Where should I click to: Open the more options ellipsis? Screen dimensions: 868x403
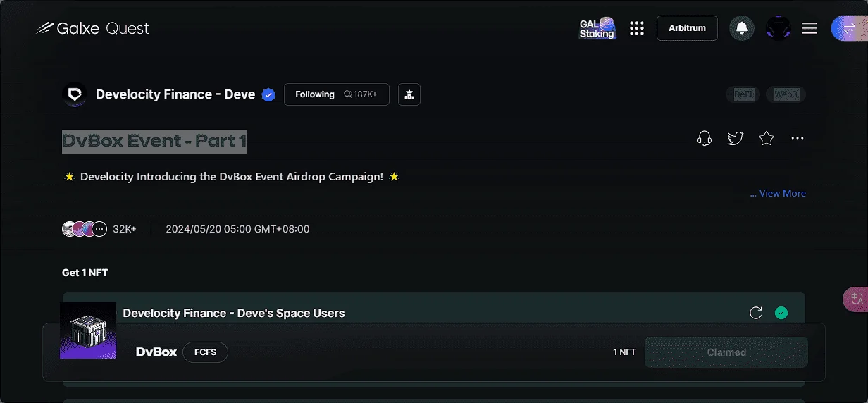798,138
